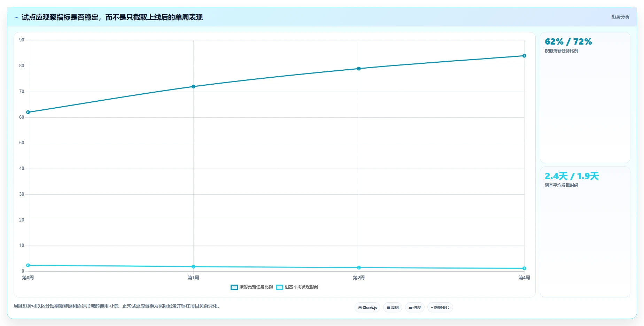Toggle the 按时更新任务比例 legend swatch
The height and width of the screenshot is (326, 644).
point(234,287)
